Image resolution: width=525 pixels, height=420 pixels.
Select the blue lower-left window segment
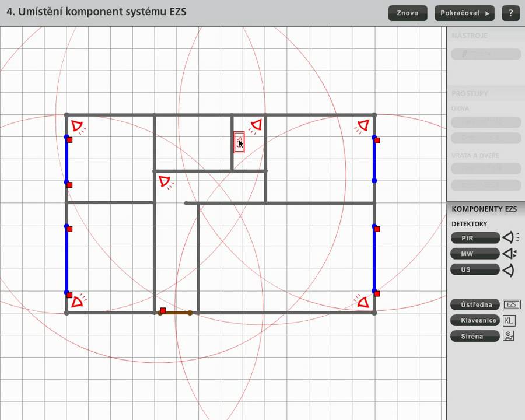pos(66,260)
